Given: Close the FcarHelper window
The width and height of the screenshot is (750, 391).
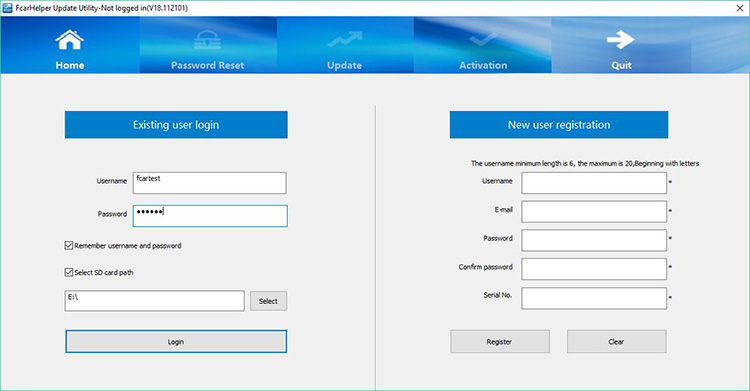Looking at the screenshot, I should click(x=739, y=8).
